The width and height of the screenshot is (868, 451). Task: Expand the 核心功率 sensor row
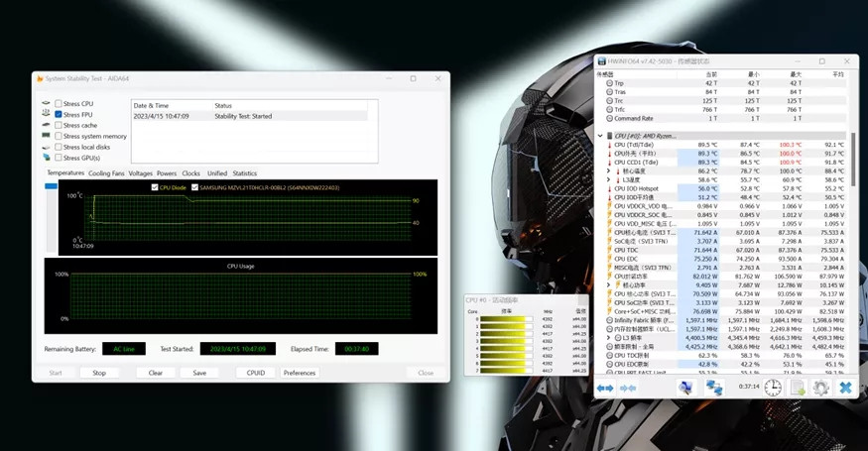coord(609,285)
